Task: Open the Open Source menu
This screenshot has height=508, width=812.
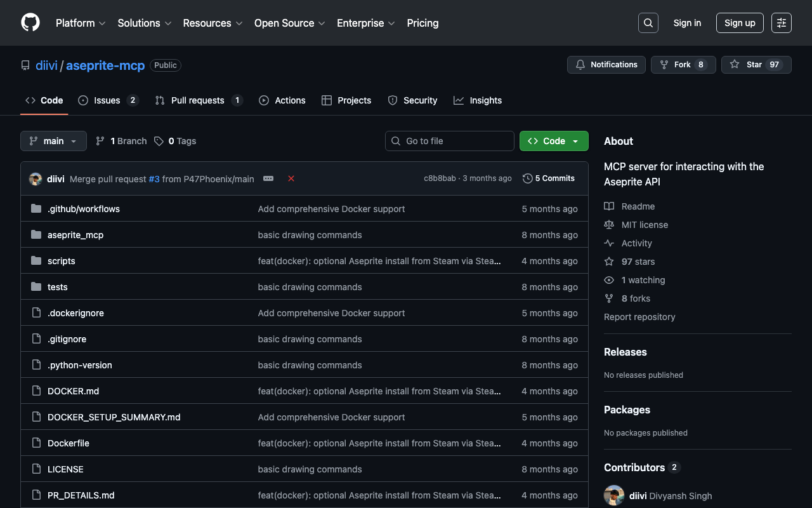Action: click(289, 23)
